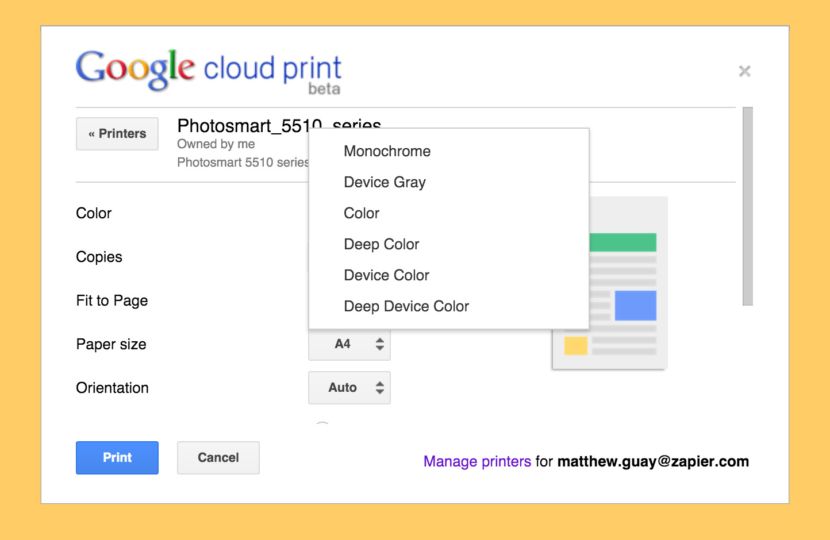Select Deep Device Color mode
This screenshot has width=830, height=540.
(x=406, y=306)
